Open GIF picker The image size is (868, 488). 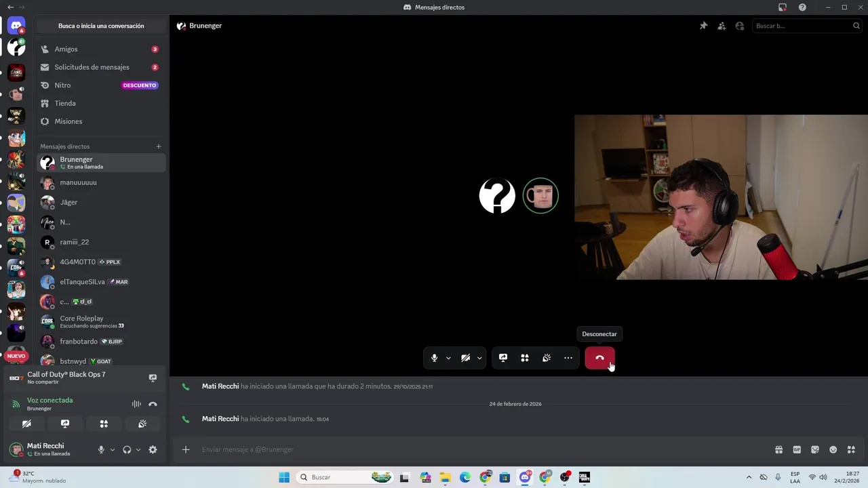coord(797,449)
